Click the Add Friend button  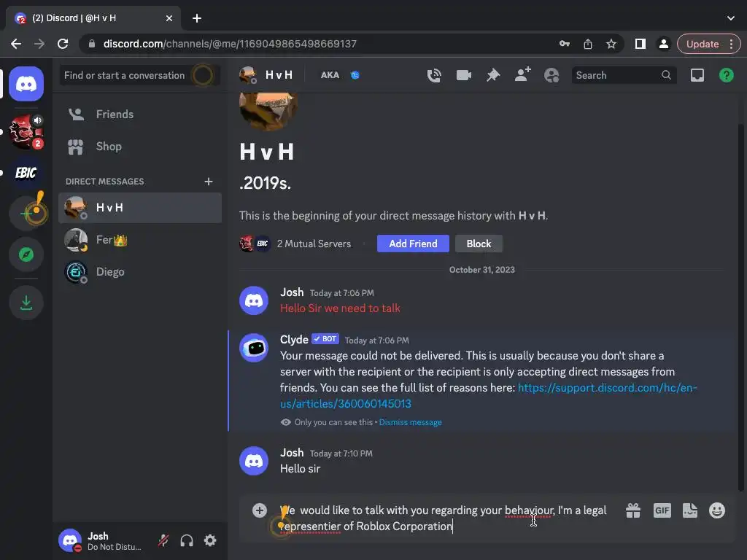(413, 244)
